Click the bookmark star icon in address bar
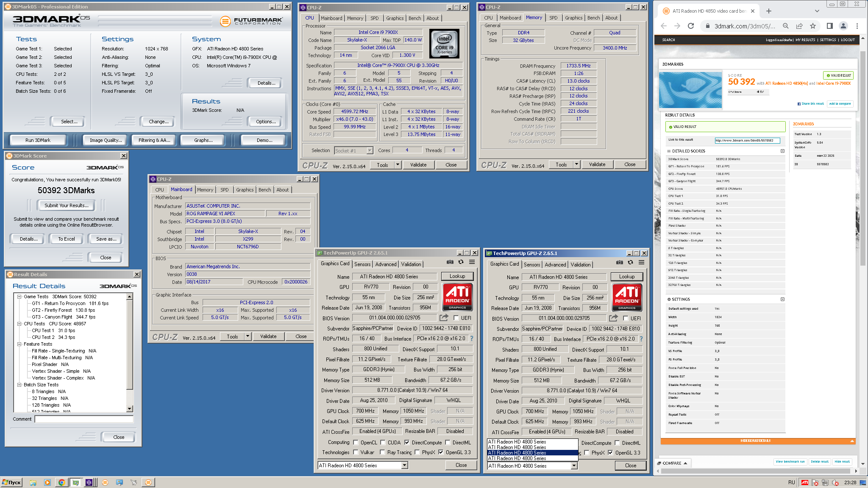 [x=813, y=26]
